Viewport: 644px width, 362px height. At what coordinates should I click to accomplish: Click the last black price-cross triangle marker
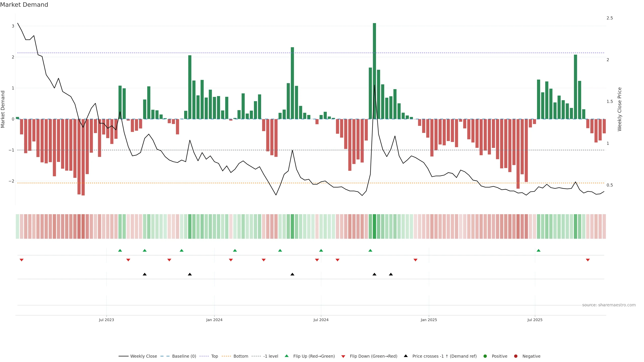(x=391, y=274)
